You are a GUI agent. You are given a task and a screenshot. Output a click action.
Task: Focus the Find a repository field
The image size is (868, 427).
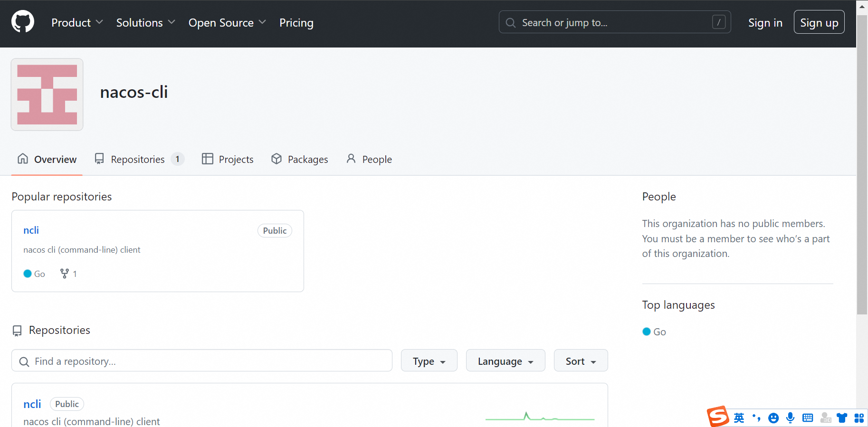(x=202, y=361)
